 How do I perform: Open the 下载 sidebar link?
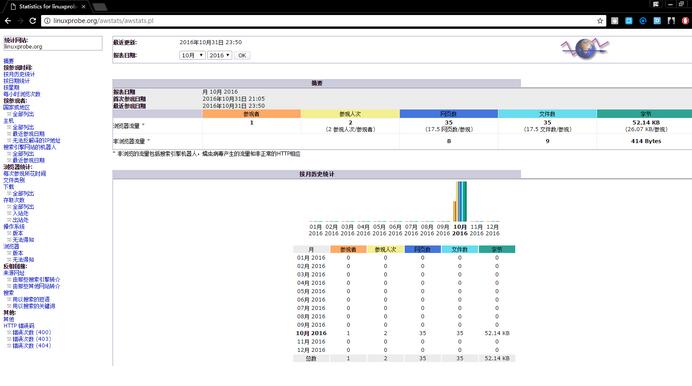tap(8, 187)
